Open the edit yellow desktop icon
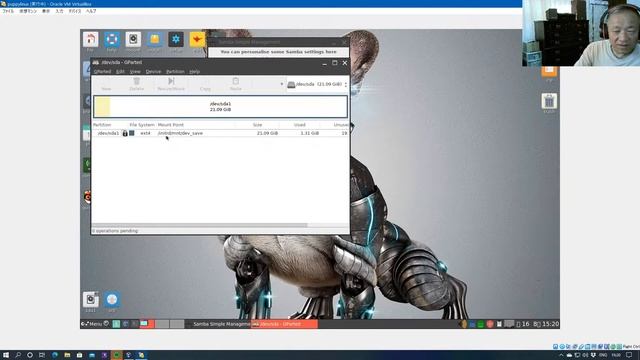Viewport: 640px width, 360px height. (197, 40)
